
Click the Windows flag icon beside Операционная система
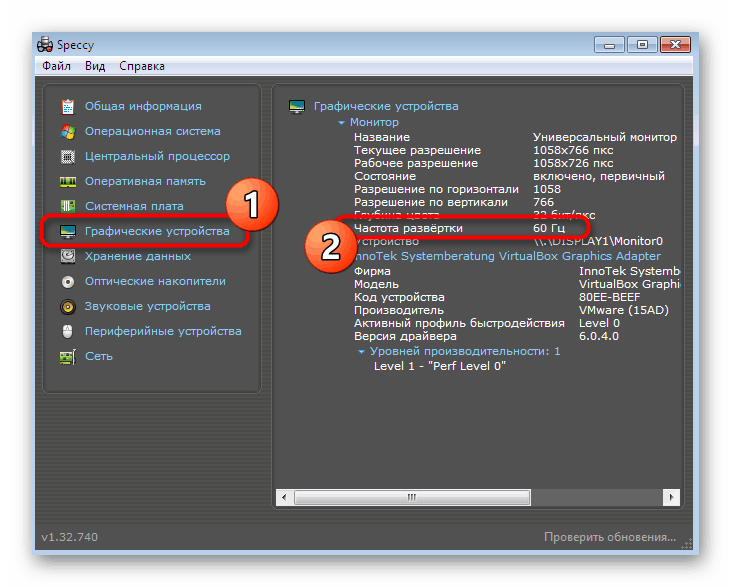[x=68, y=131]
